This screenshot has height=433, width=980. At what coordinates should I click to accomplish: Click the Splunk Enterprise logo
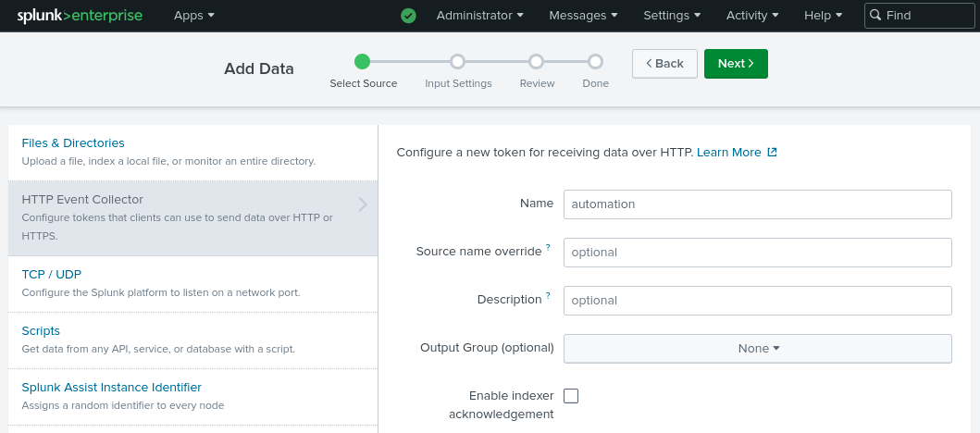[79, 16]
